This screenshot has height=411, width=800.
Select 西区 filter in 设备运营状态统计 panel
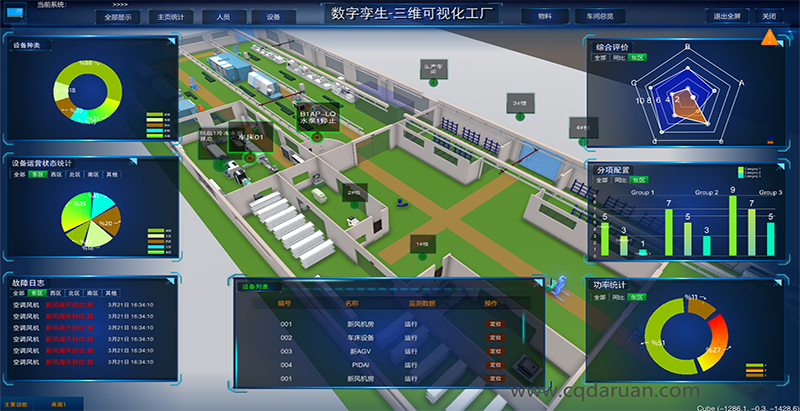[x=57, y=174]
